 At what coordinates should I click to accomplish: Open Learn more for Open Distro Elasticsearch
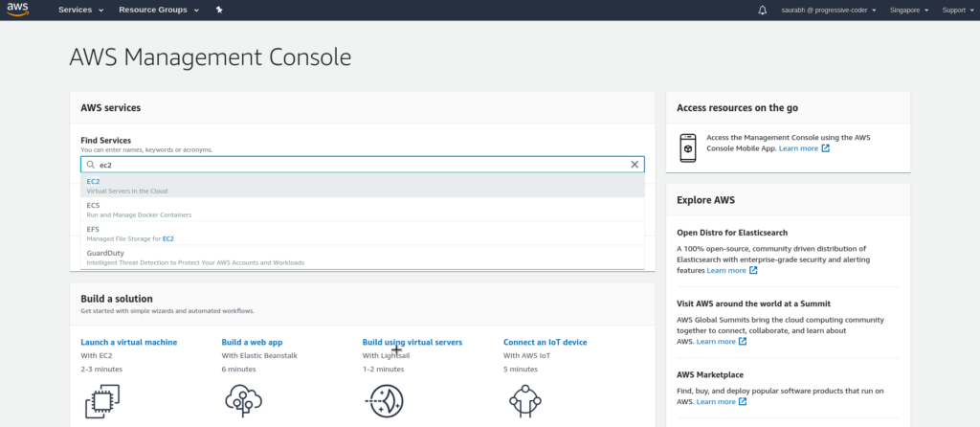[x=726, y=270]
